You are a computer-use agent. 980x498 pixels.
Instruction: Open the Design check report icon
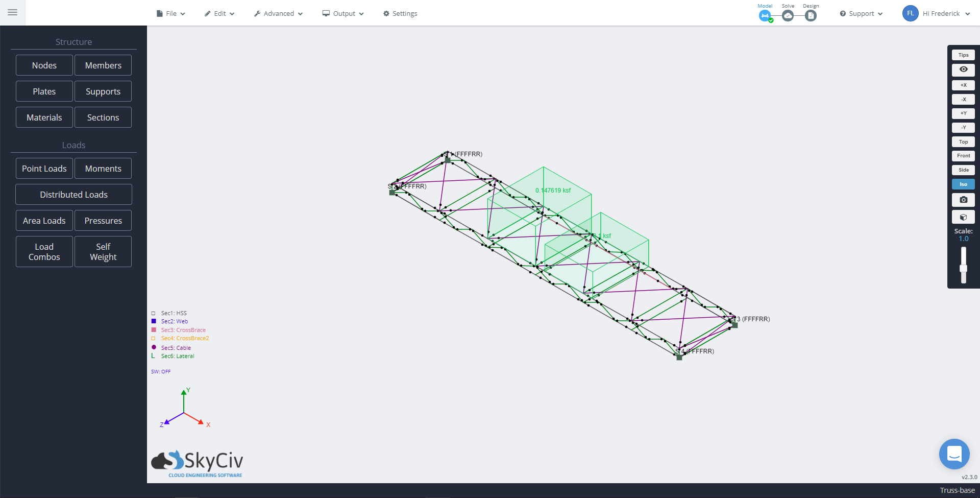click(x=811, y=15)
